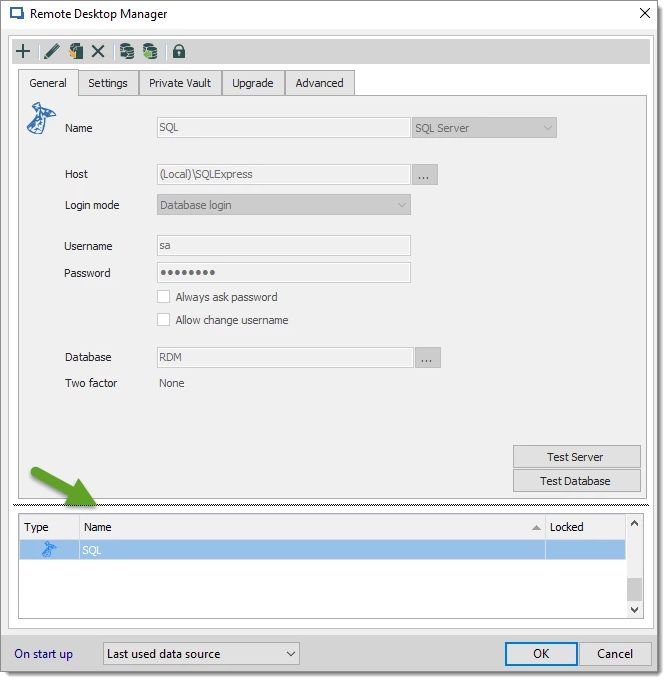This screenshot has width=668, height=682.
Task: Browse hosts with ellipsis button beside Host
Action: (x=426, y=175)
